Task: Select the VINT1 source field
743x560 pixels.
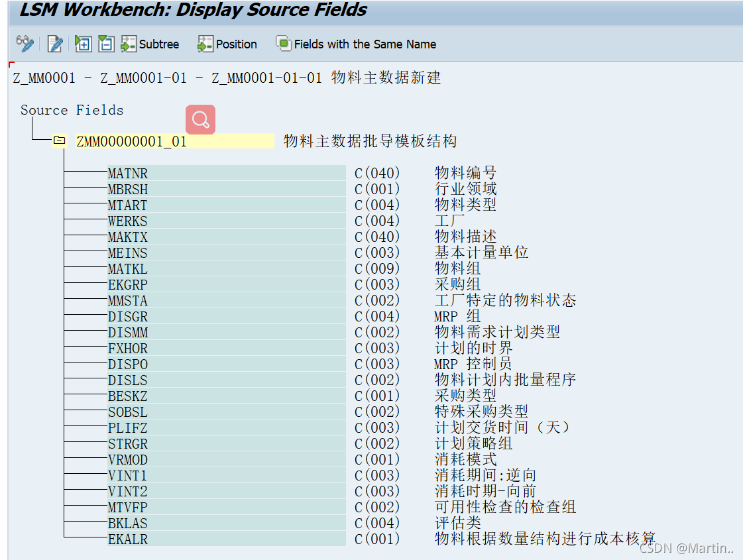Action: click(227, 475)
